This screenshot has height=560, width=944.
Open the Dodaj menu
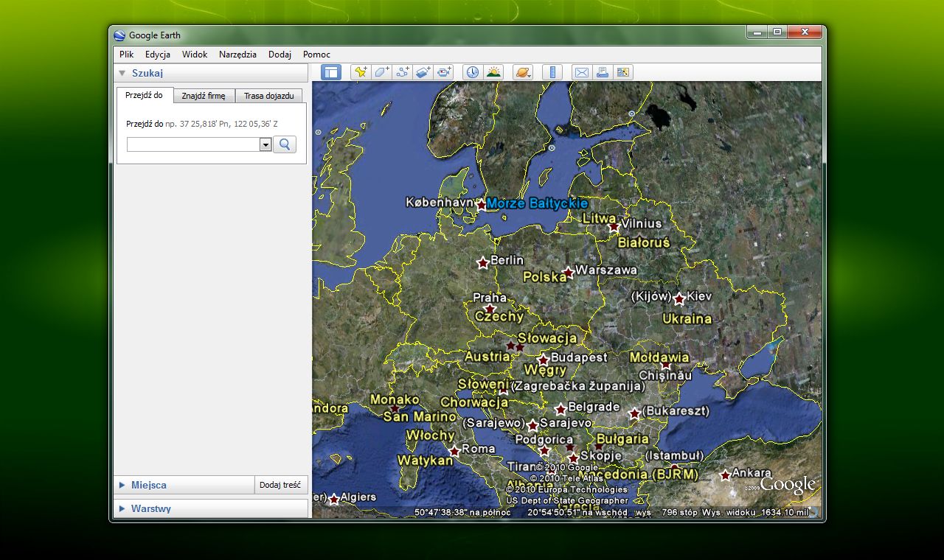pos(280,55)
